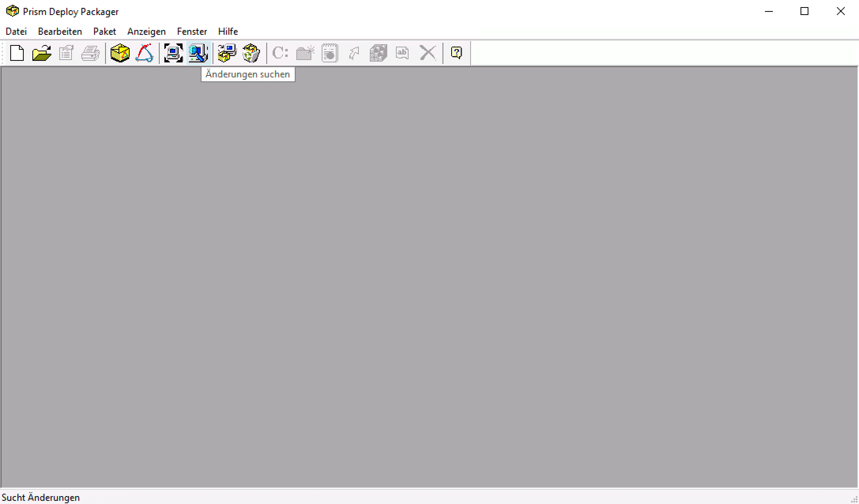The height and width of the screenshot is (504, 859).
Task: Create a new package file
Action: click(17, 53)
